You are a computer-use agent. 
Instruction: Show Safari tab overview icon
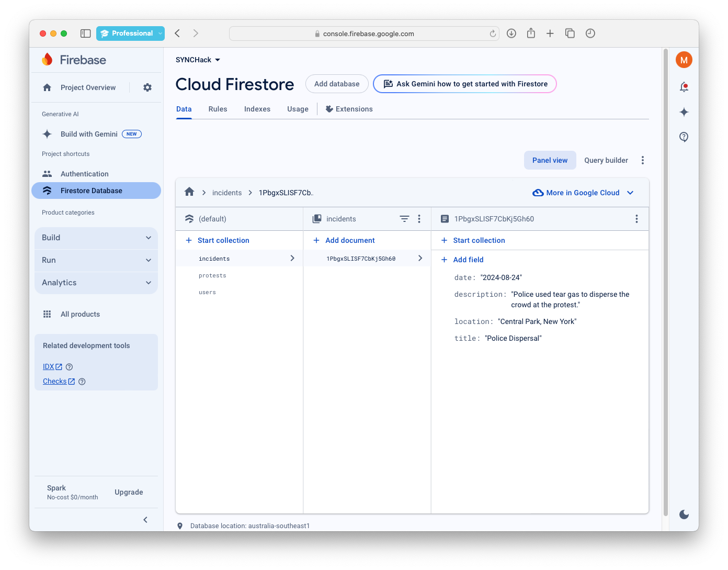(x=570, y=33)
